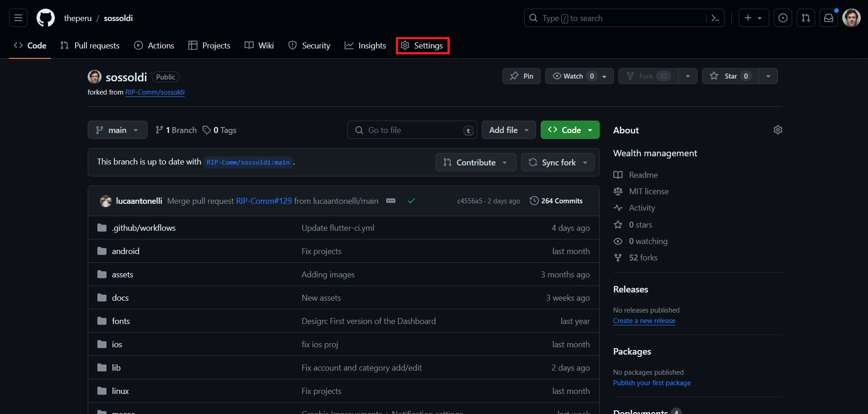Open the RIP-Comm/sossoldi:main branch label

point(248,162)
